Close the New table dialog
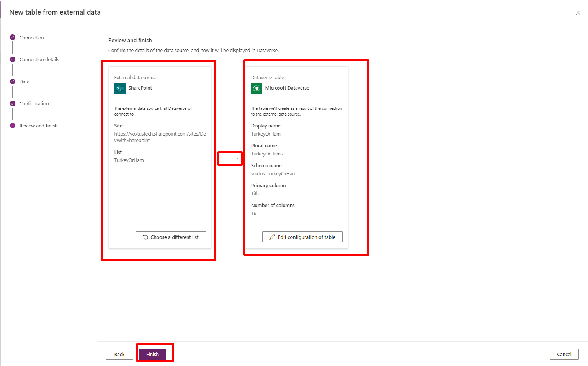The height and width of the screenshot is (366, 588). click(578, 13)
